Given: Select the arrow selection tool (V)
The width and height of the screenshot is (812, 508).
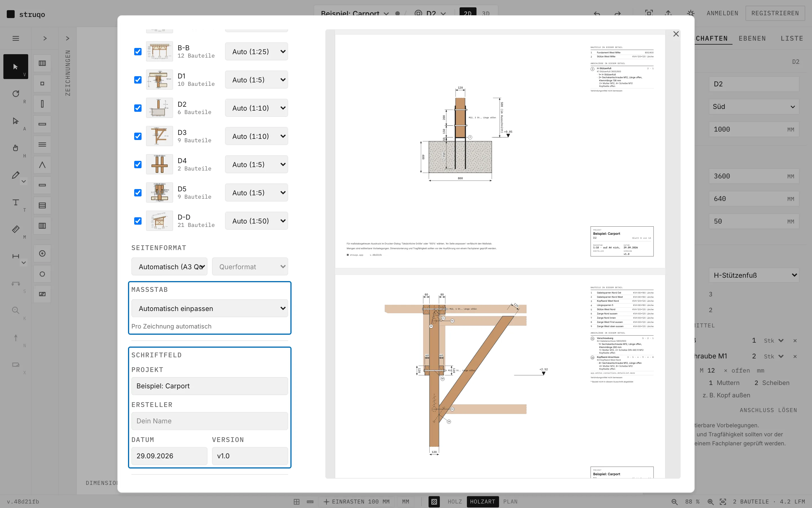Looking at the screenshot, I should pos(16,67).
